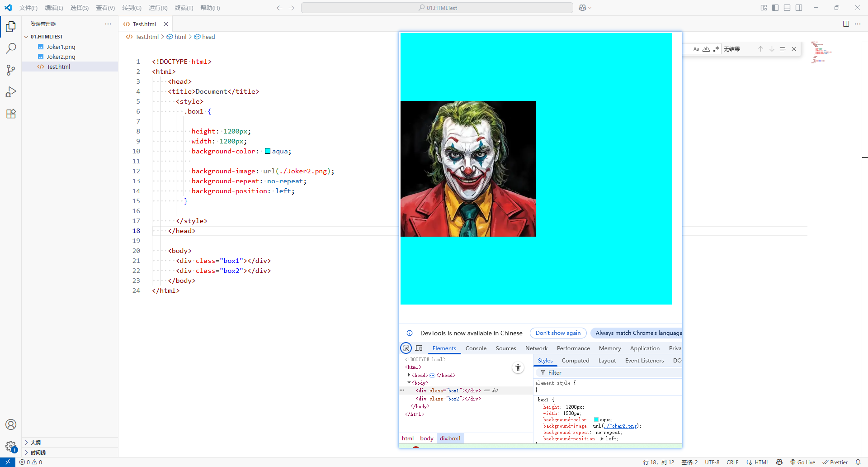Click the Don't show again button
The image size is (868, 467).
(558, 333)
